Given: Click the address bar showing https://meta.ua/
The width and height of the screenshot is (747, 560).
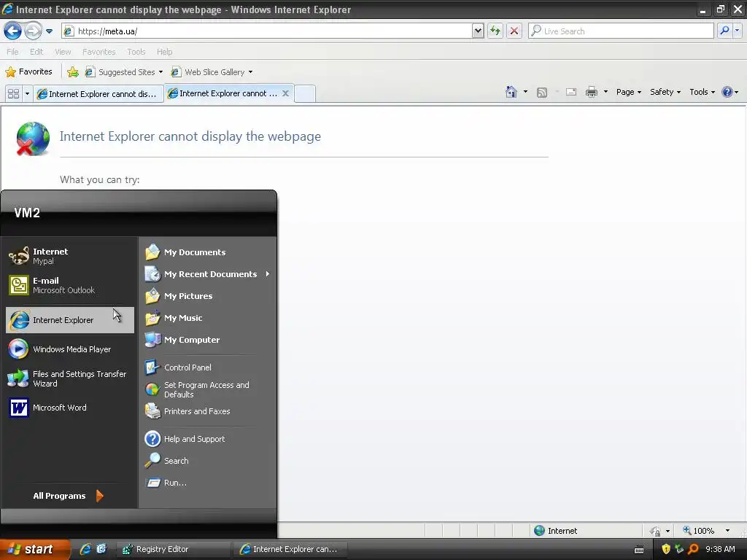Looking at the screenshot, I should click(267, 31).
